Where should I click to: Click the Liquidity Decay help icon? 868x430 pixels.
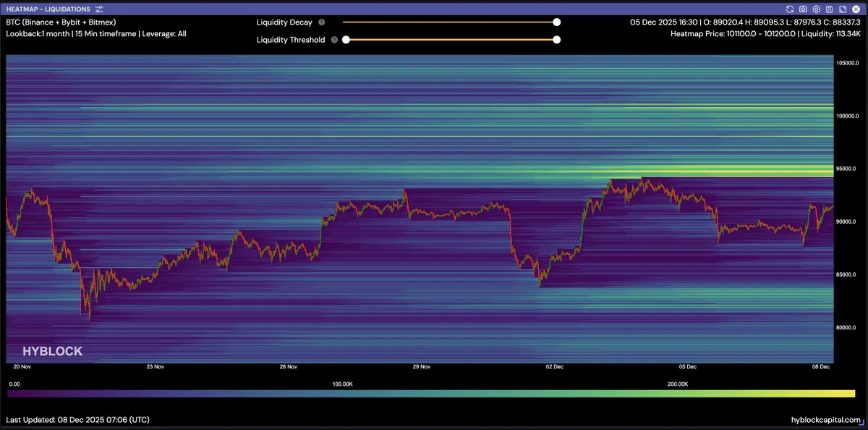[x=321, y=22]
